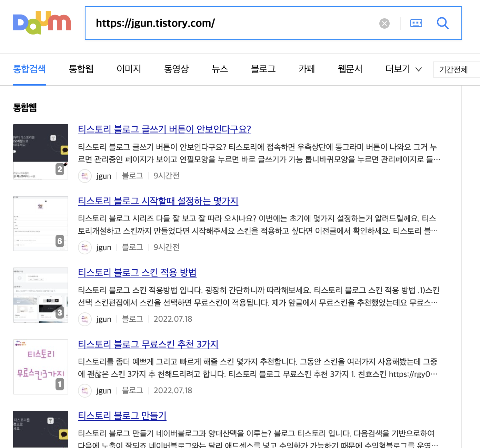The width and height of the screenshot is (480, 448).
Task: Open thumbnail for 무료스킨 추천 3가지 result
Action: tap(41, 367)
